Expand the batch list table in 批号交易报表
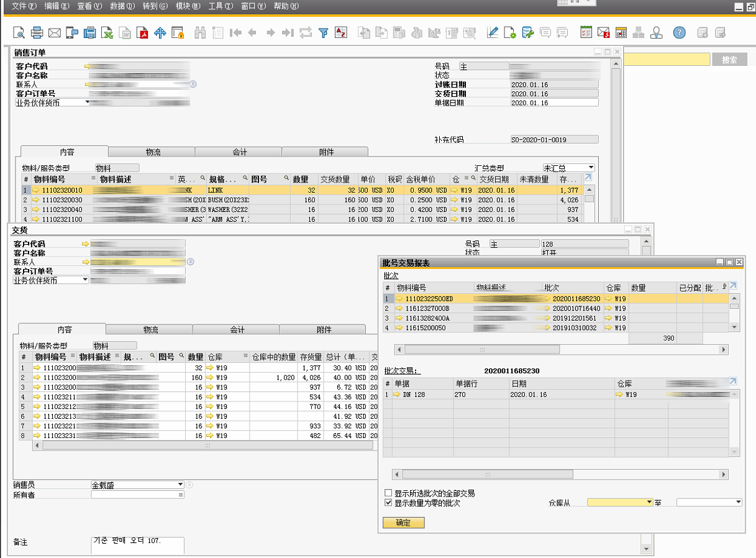This screenshot has height=558, width=756. (x=733, y=286)
